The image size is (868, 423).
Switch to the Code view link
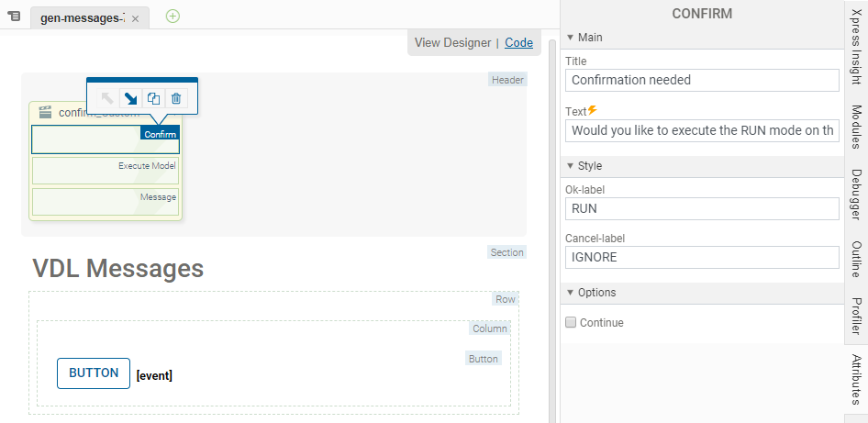pyautogui.click(x=518, y=42)
